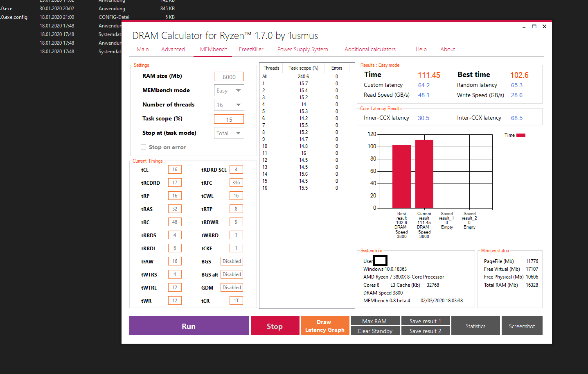Image resolution: width=588 pixels, height=374 pixels.
Task: Minimize the DRAM Calculator window
Action: tap(523, 27)
